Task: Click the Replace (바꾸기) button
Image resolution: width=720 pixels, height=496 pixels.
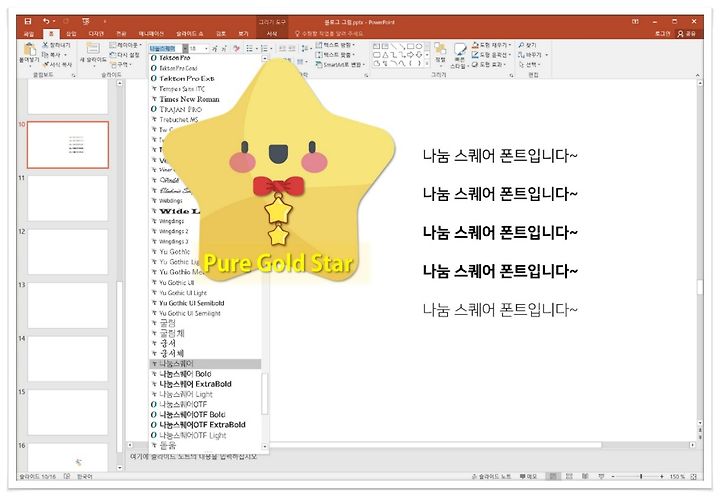Action: click(x=533, y=55)
